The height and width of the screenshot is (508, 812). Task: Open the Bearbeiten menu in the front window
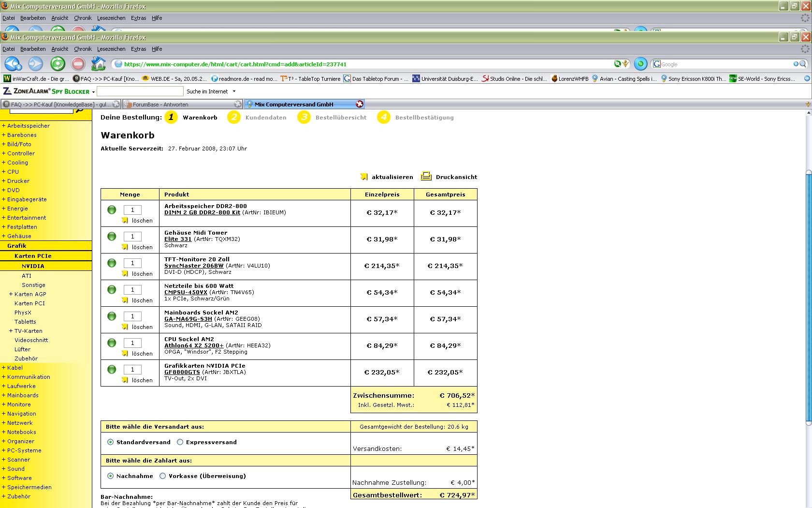pyautogui.click(x=33, y=49)
